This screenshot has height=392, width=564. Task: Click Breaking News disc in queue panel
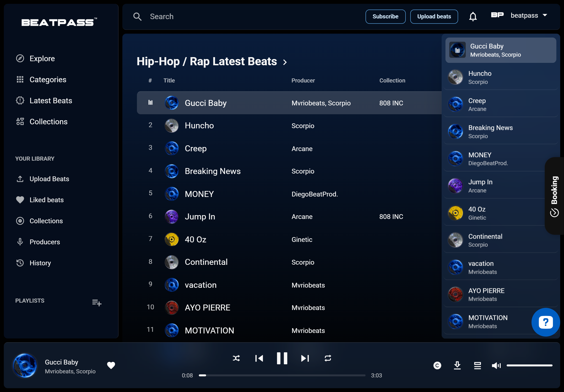(x=456, y=131)
